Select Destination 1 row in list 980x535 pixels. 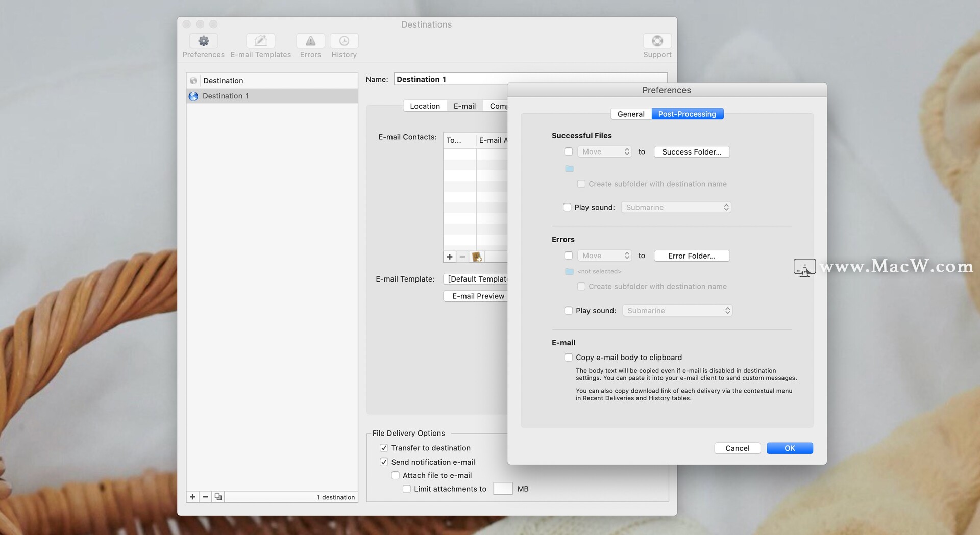click(x=272, y=96)
